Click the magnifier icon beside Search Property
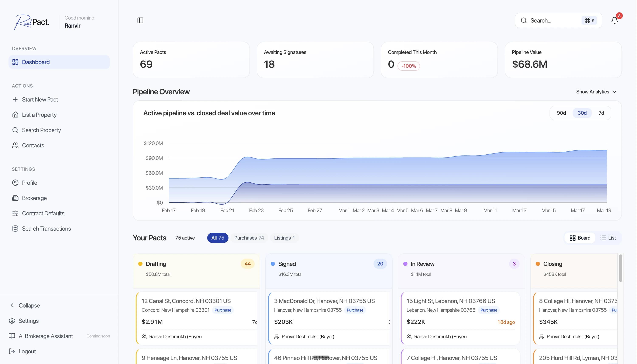This screenshot has width=637, height=364. pos(15,130)
